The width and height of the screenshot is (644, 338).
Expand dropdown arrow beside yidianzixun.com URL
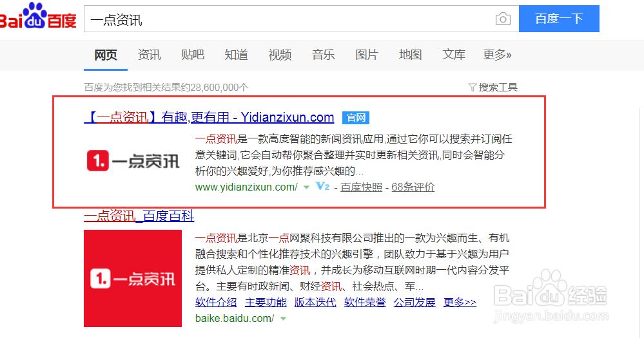(x=306, y=187)
